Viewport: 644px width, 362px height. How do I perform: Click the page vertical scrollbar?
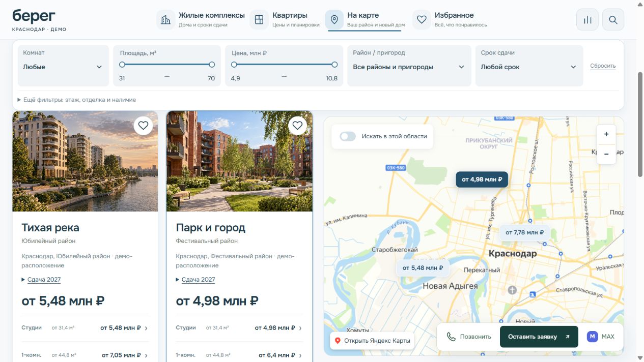(640, 125)
